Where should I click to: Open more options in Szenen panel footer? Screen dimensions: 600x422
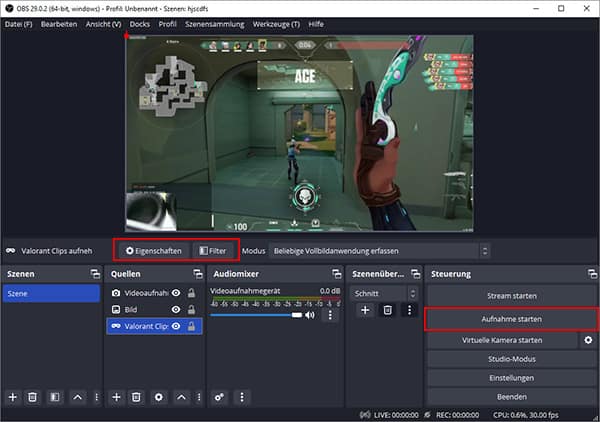[96, 397]
